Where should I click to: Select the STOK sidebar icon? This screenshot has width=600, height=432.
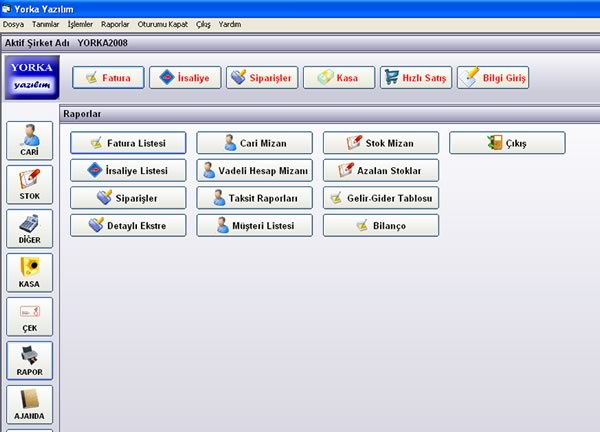29,184
